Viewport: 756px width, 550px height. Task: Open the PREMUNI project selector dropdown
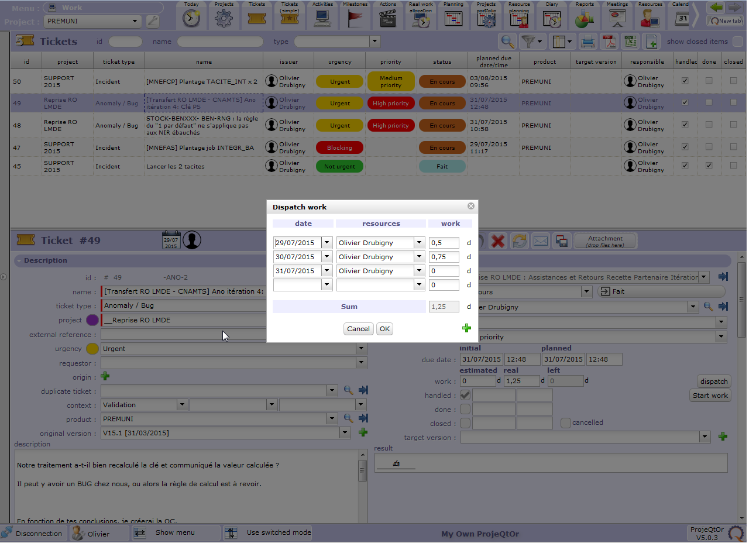(135, 21)
